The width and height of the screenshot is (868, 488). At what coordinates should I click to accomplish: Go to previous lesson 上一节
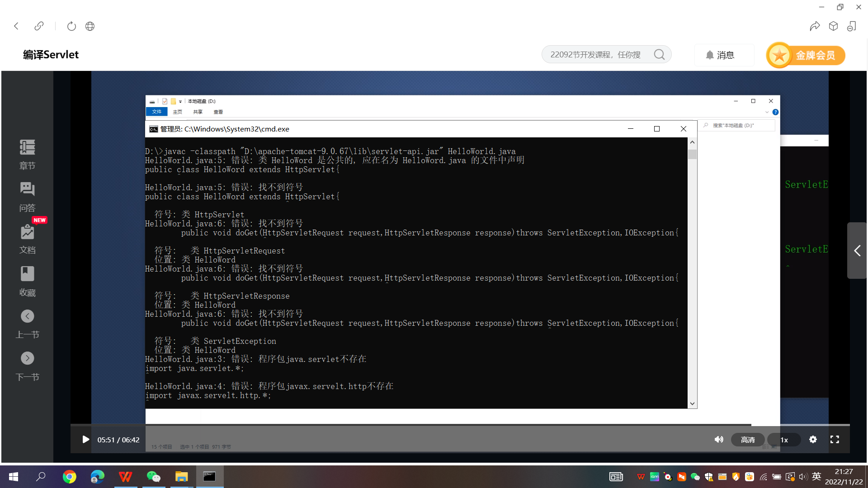pyautogui.click(x=27, y=324)
